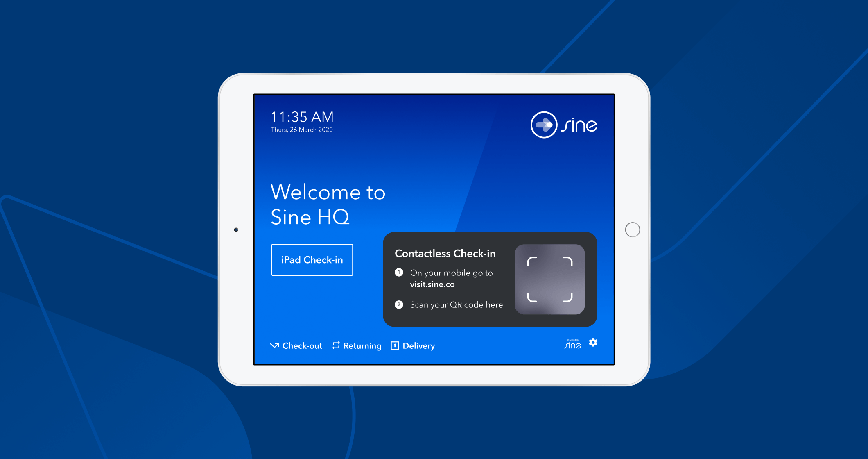Tap the Check-out link
The height and width of the screenshot is (459, 868).
296,346
